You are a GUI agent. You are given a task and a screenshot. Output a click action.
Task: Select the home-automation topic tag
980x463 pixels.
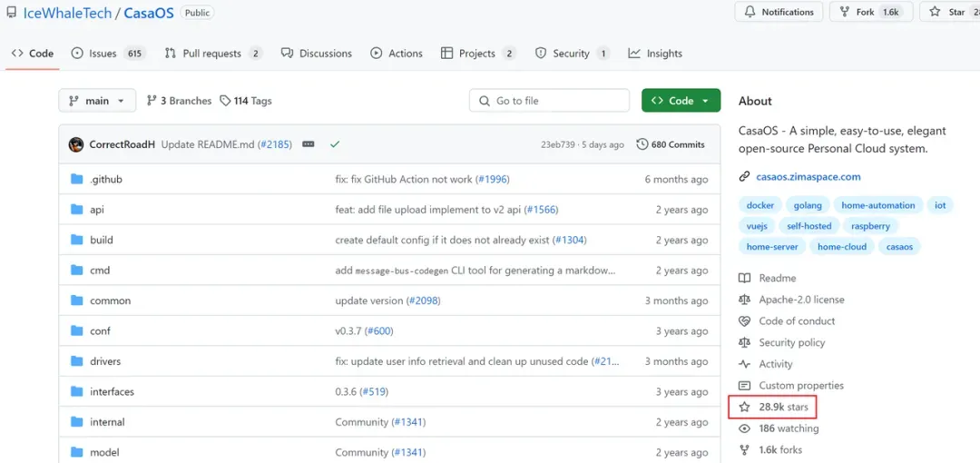(878, 205)
